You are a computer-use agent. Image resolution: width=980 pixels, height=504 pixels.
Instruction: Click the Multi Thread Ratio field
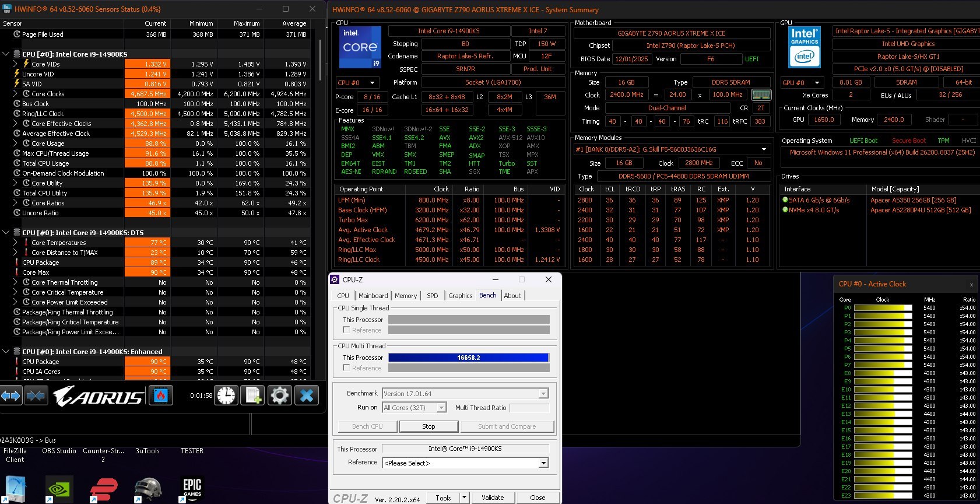(529, 408)
